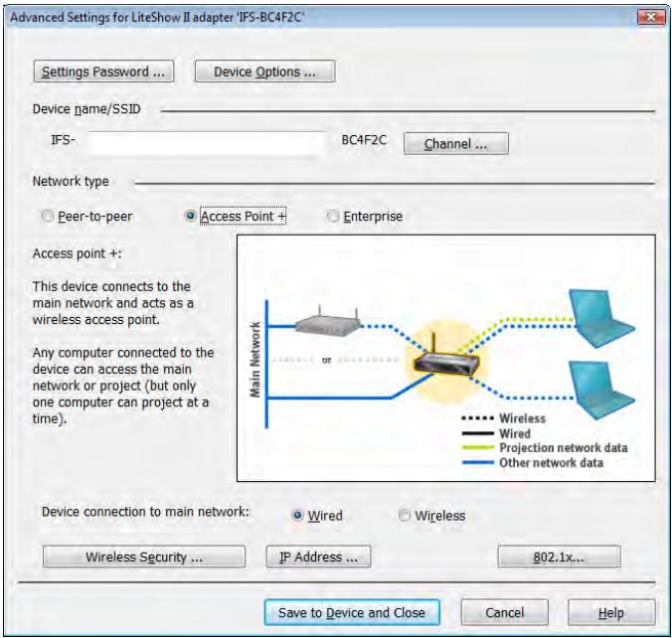Open Device Options
The width and height of the screenshot is (672, 638).
(x=264, y=72)
